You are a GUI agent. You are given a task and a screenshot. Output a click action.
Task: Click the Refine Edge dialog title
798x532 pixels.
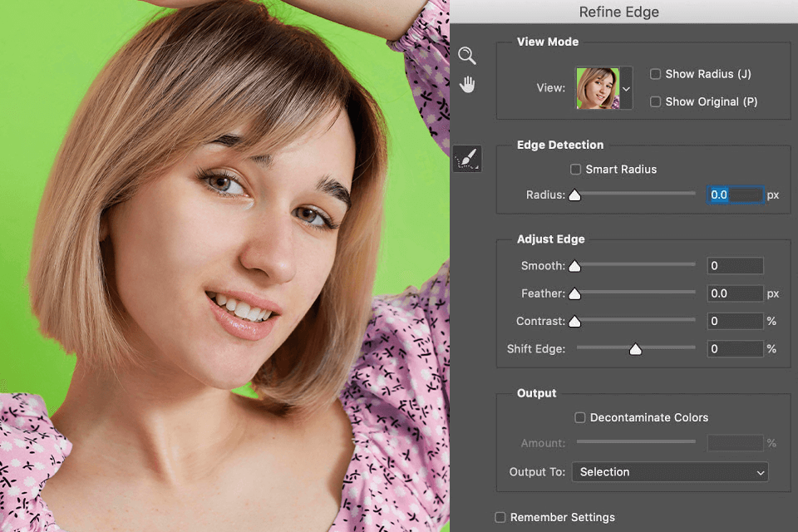(618, 12)
